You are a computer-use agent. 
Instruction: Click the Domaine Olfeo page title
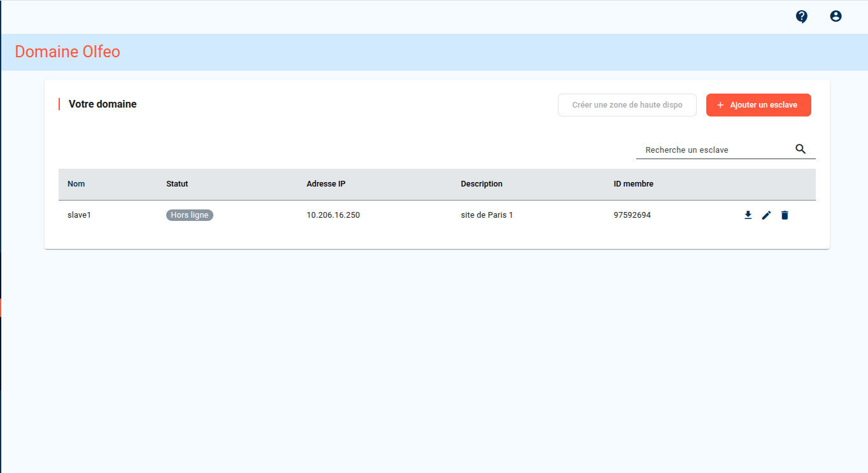[68, 52]
